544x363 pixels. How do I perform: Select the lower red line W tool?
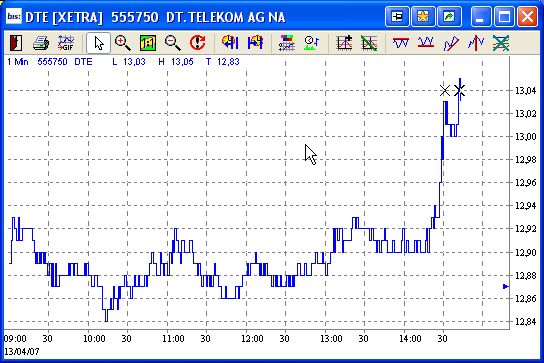[x=426, y=43]
